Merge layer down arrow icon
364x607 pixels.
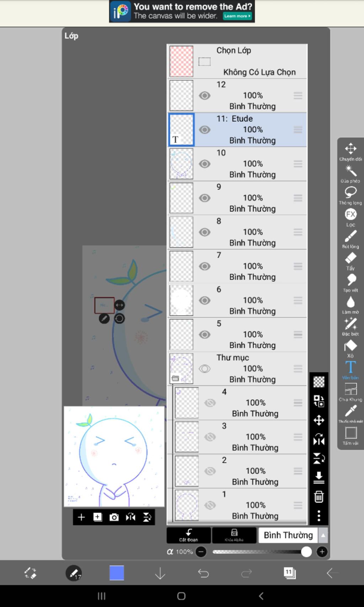(x=319, y=478)
